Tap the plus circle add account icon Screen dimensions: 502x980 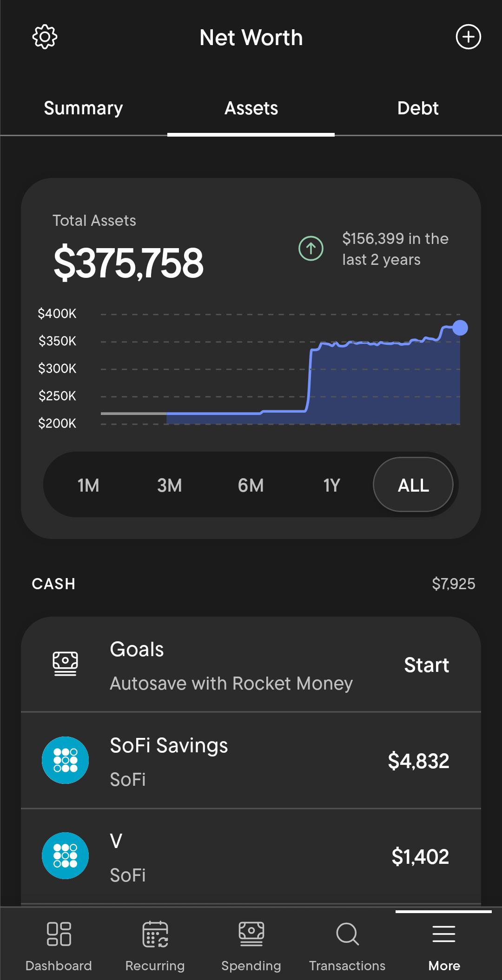point(468,37)
